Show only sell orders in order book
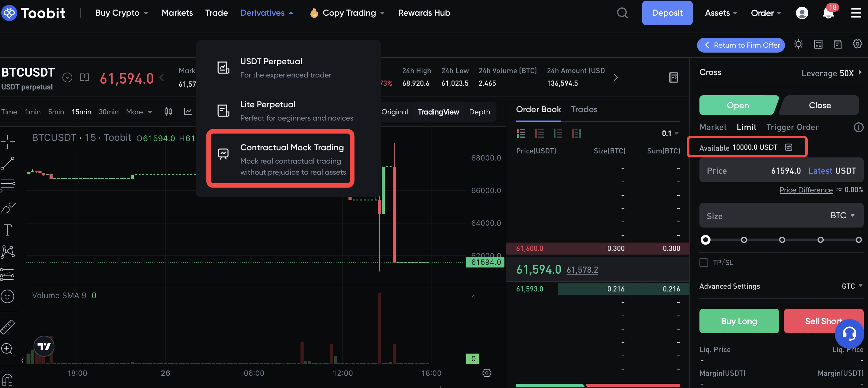This screenshot has width=868, height=388. (x=540, y=133)
